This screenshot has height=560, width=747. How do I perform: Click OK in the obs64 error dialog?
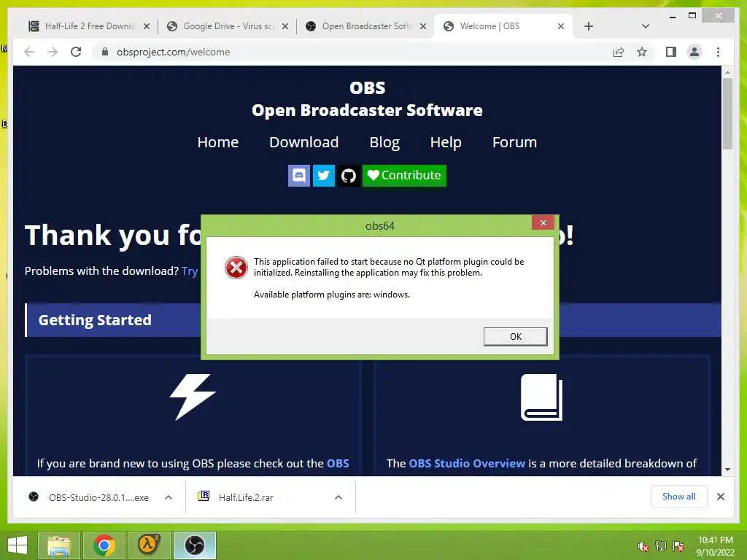[x=515, y=337]
